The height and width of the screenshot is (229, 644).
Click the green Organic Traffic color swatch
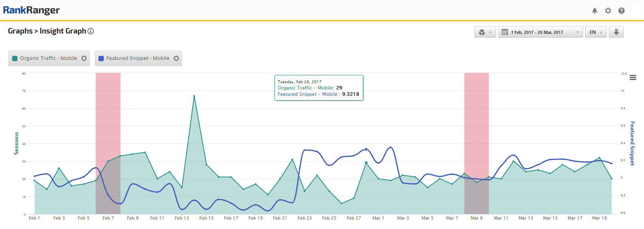15,58
